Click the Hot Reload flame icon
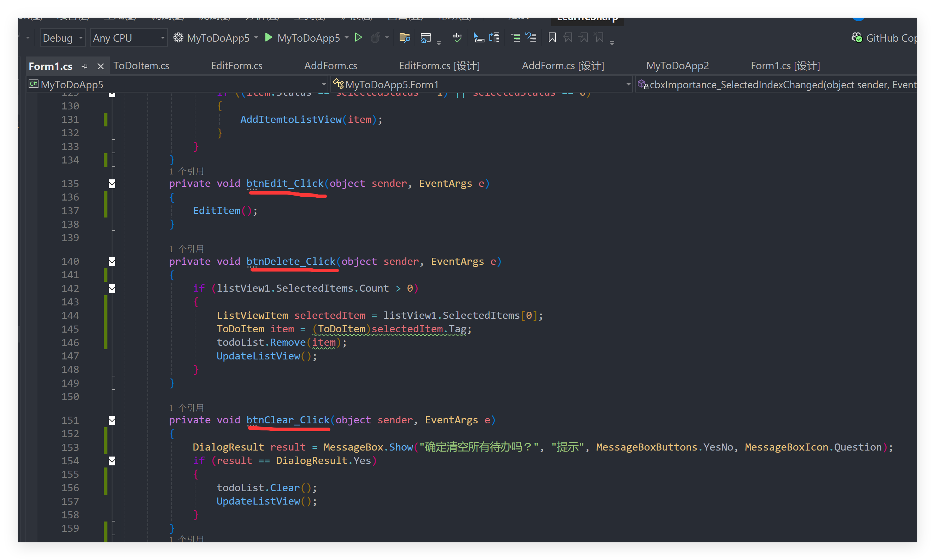The image size is (935, 560). [375, 38]
